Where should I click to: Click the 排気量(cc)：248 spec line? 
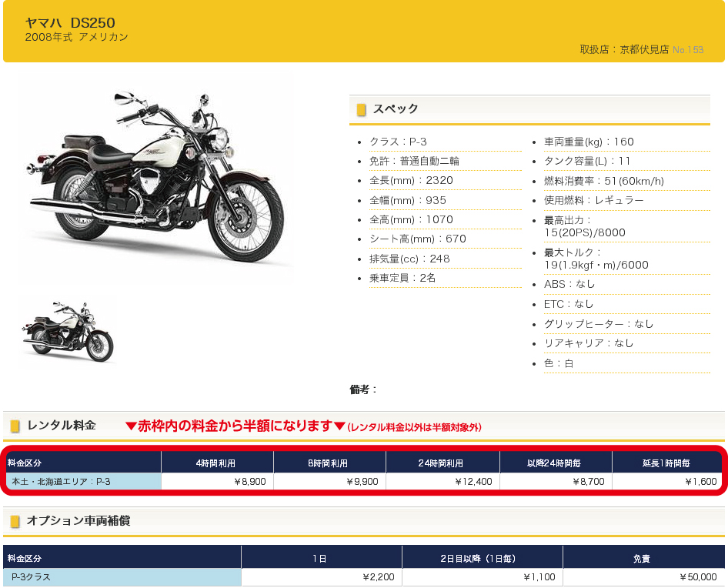[409, 259]
